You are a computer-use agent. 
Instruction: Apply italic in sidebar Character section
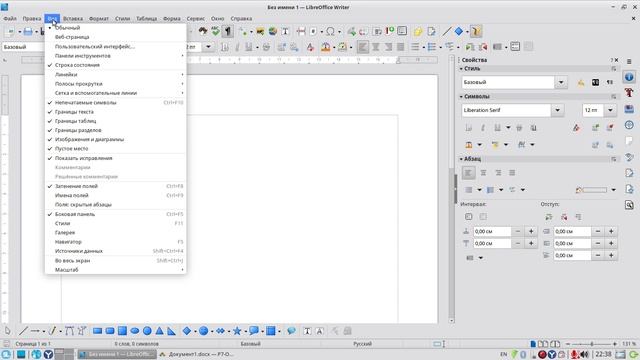pos(483,128)
